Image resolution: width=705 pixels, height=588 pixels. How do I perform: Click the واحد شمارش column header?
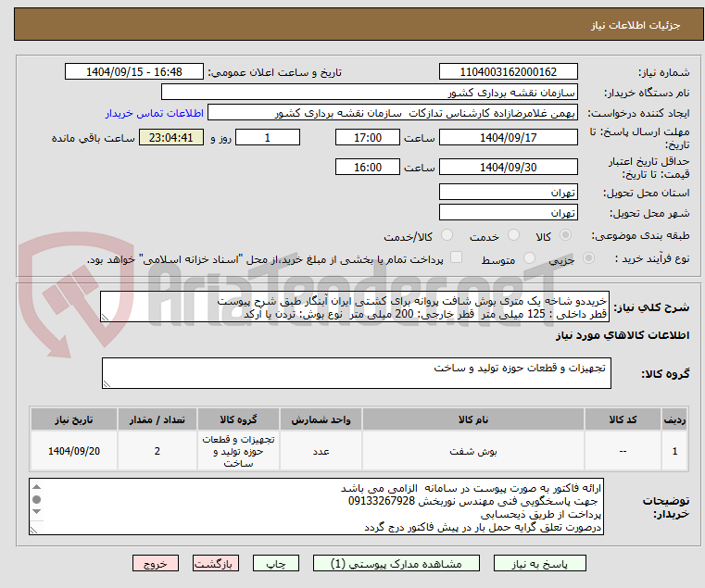[321, 419]
